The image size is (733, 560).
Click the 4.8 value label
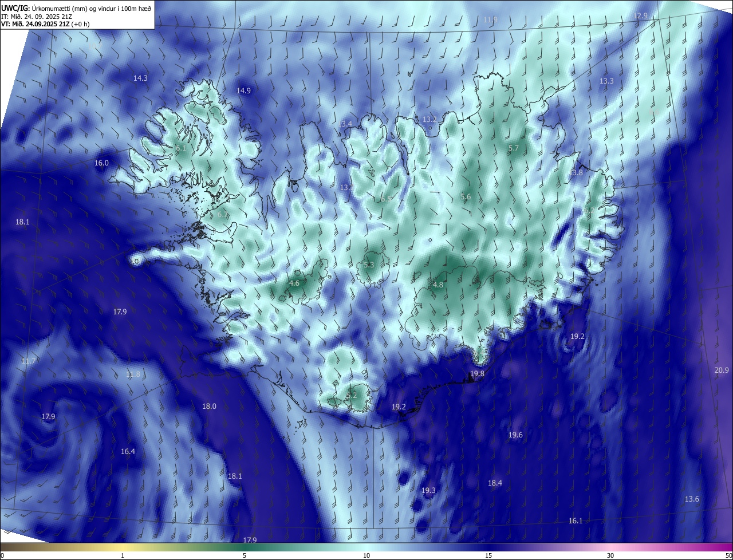(x=438, y=285)
